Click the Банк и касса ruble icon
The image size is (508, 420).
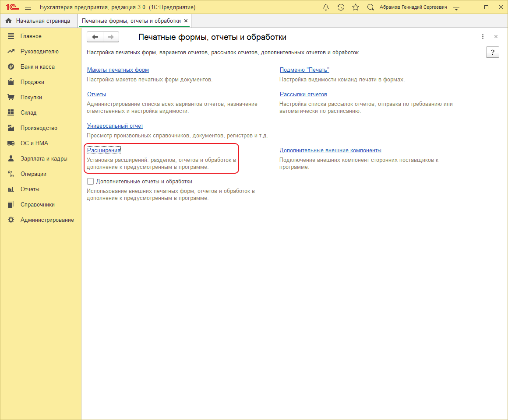11,66
